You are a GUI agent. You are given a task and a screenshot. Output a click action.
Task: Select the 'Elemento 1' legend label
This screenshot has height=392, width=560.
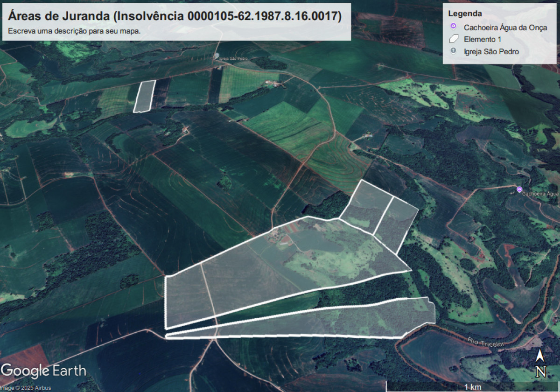(x=482, y=39)
